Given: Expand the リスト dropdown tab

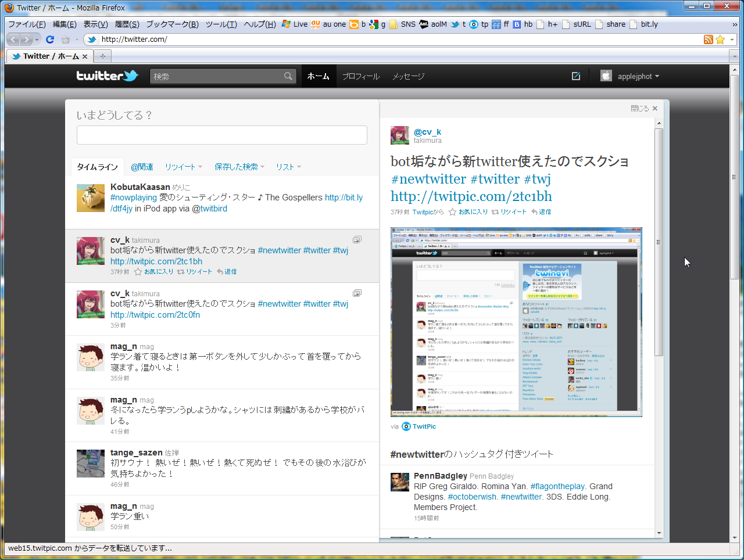Looking at the screenshot, I should [x=288, y=167].
